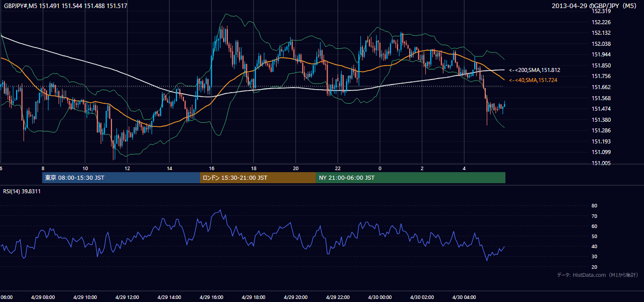Viewport: 644px width, 302px height.
Task: Select the 200 SMA label 151.812
Action: 535,70
